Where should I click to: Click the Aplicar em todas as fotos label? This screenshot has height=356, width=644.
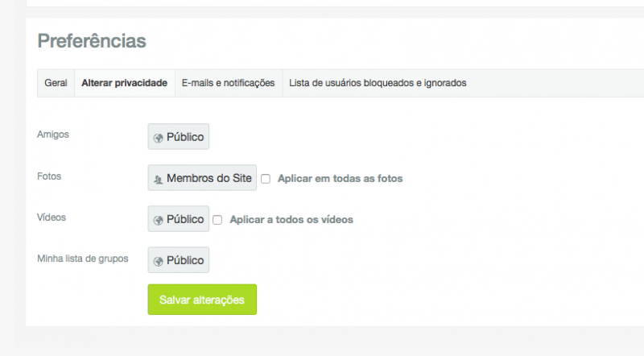[340, 179]
